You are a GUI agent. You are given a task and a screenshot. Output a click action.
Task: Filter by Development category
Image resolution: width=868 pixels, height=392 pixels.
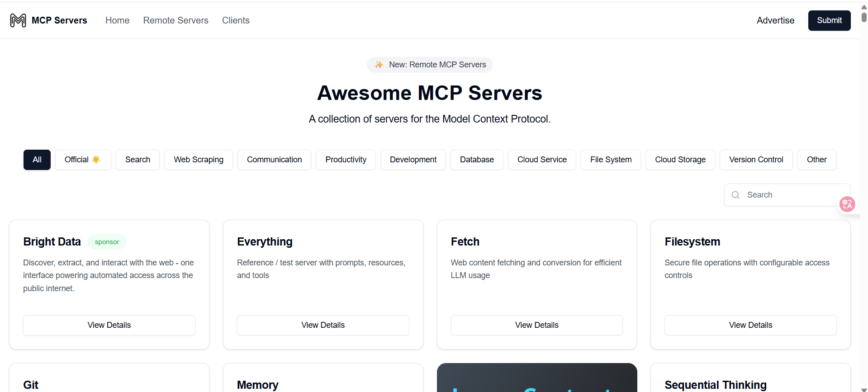coord(413,160)
